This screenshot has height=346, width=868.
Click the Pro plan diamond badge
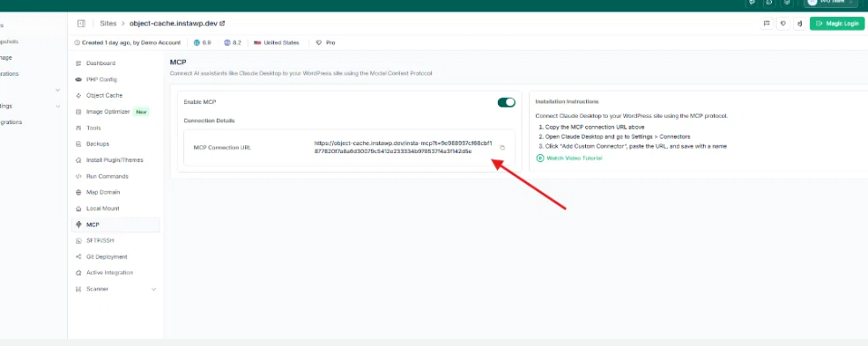click(x=325, y=42)
